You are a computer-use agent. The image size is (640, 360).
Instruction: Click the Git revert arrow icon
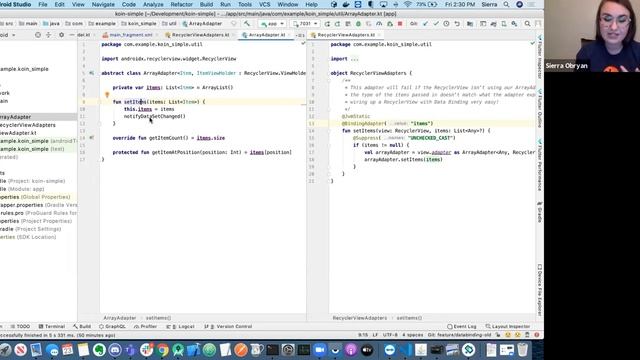pyautogui.click(x=457, y=24)
